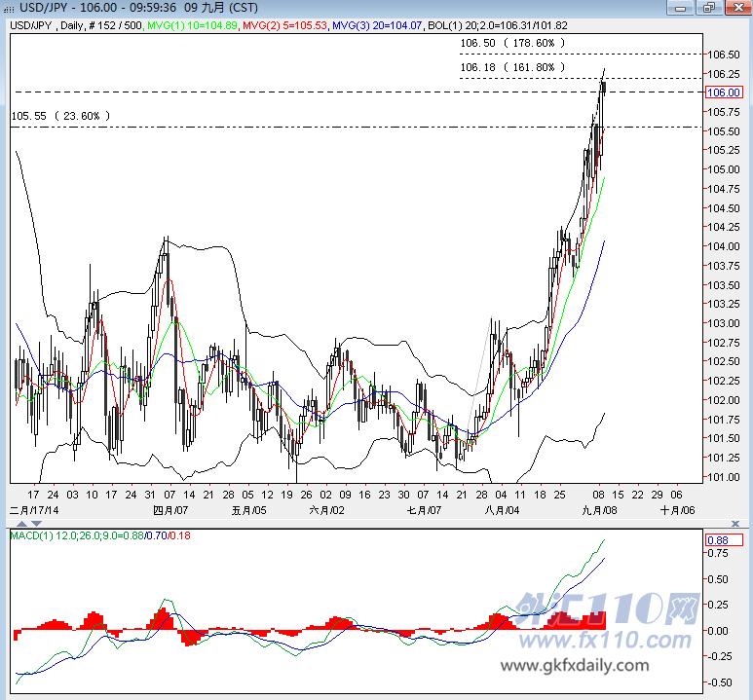The image size is (753, 700).
Task: Select the 105.55 (23.60%) Fibonacci label
Action: point(60,116)
